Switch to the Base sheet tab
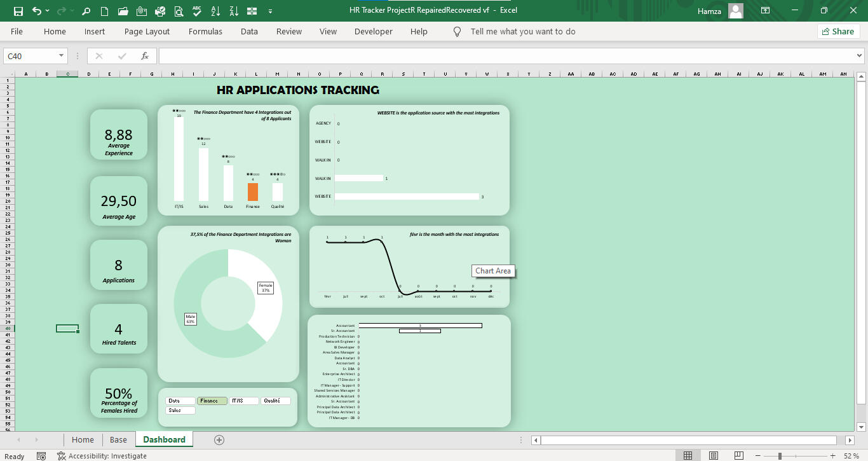The height and width of the screenshot is (461, 868). (118, 440)
